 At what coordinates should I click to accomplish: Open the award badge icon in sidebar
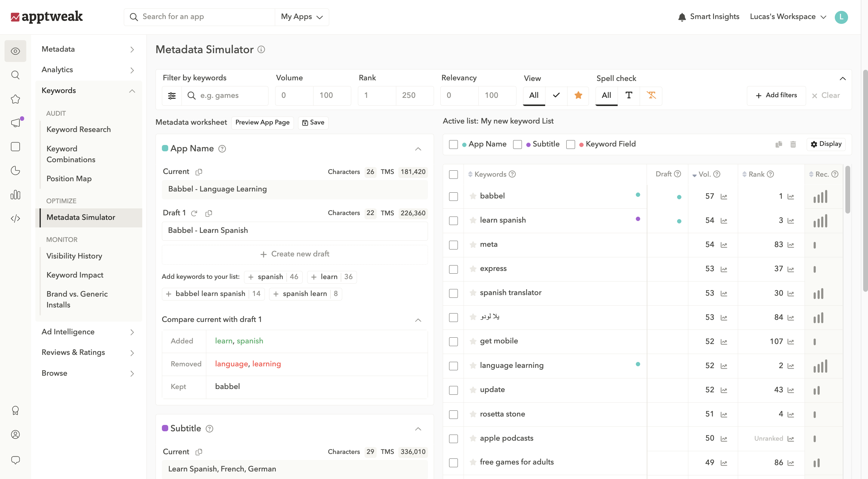pyautogui.click(x=15, y=410)
